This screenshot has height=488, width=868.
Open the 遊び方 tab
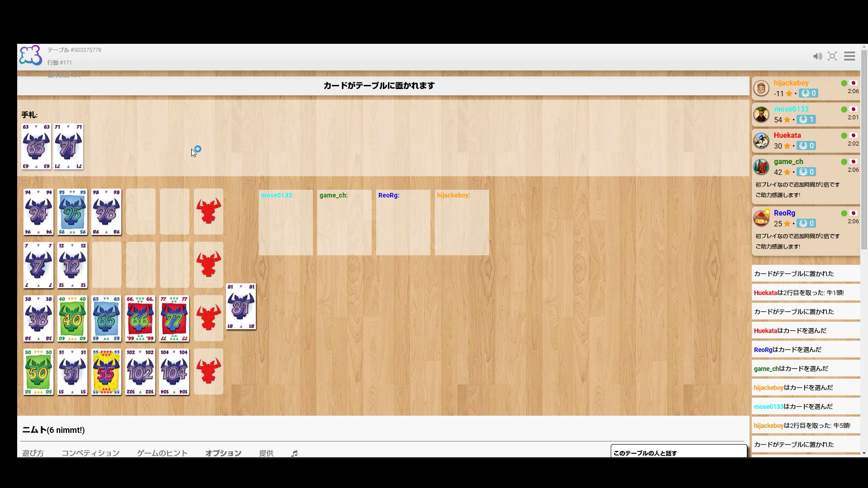tap(33, 453)
